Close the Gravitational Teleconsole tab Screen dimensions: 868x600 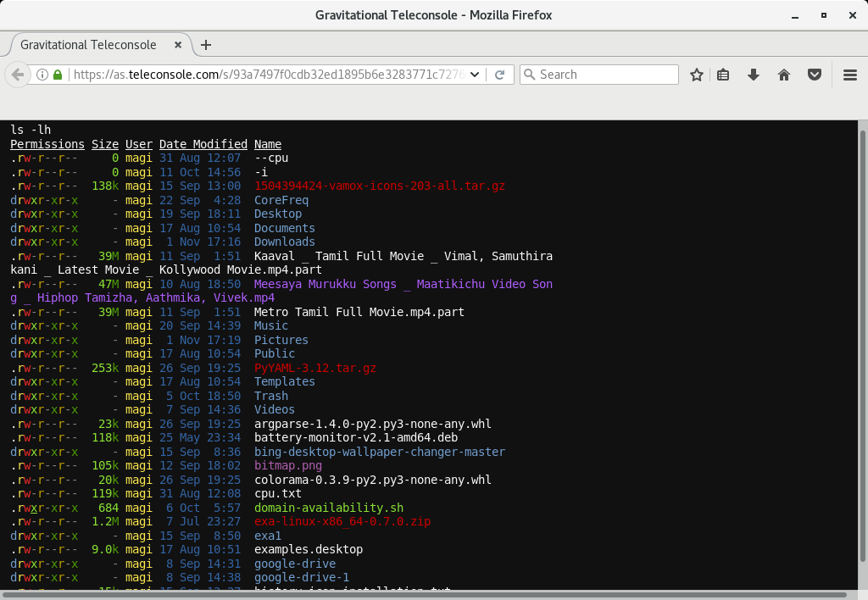[x=178, y=45]
